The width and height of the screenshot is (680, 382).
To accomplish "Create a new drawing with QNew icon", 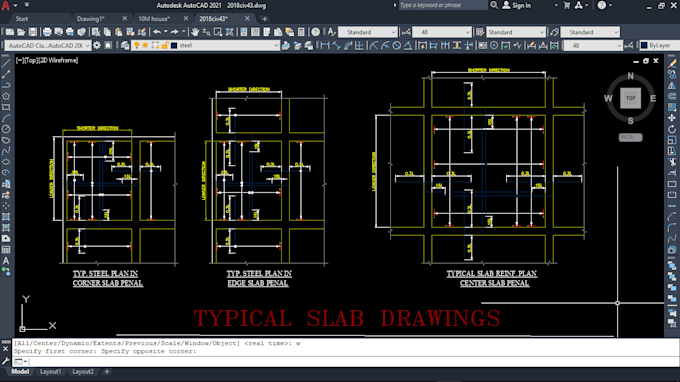I will 10,32.
